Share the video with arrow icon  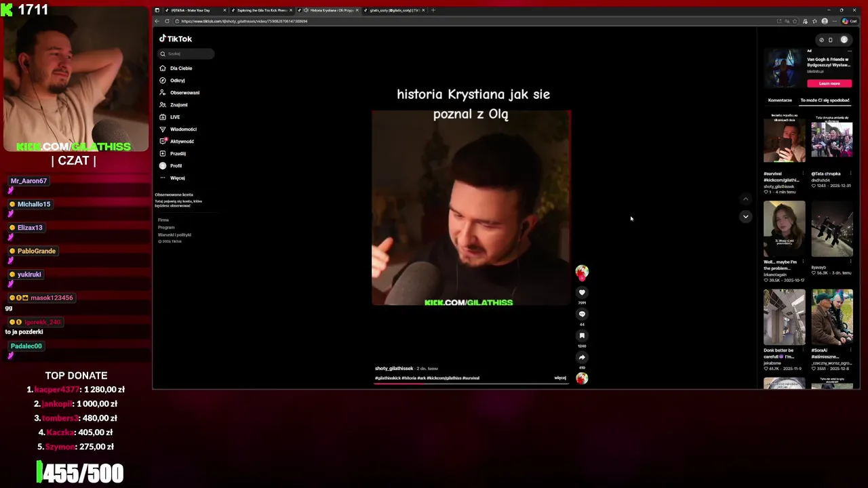pyautogui.click(x=582, y=358)
